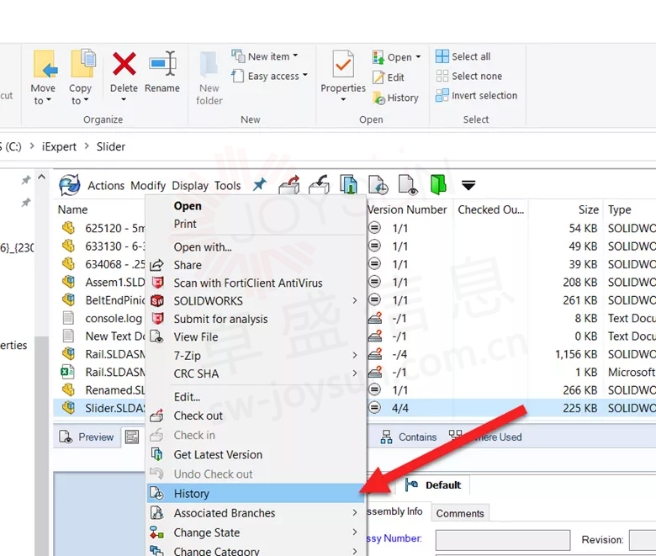The image size is (656, 556).
Task: Click Select none in ribbon
Action: pos(469,76)
